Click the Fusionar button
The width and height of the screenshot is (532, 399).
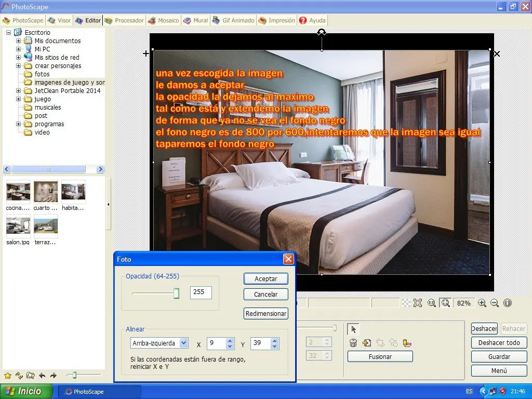380,356
